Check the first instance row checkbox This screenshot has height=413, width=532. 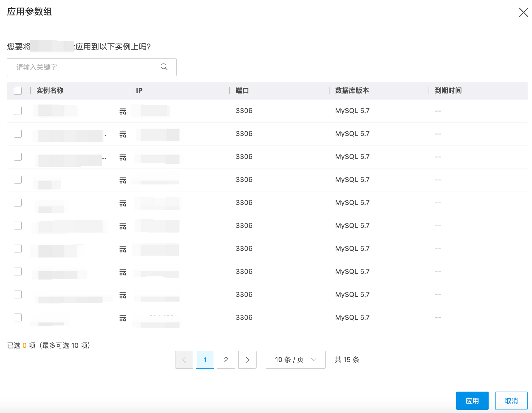click(18, 111)
